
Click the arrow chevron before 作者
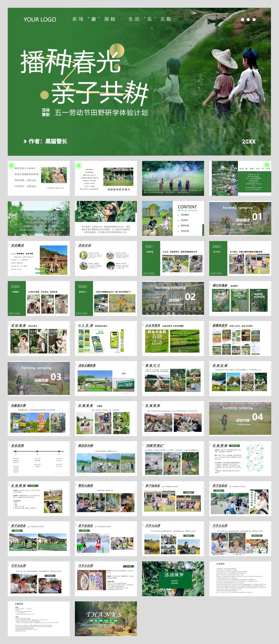(25, 141)
